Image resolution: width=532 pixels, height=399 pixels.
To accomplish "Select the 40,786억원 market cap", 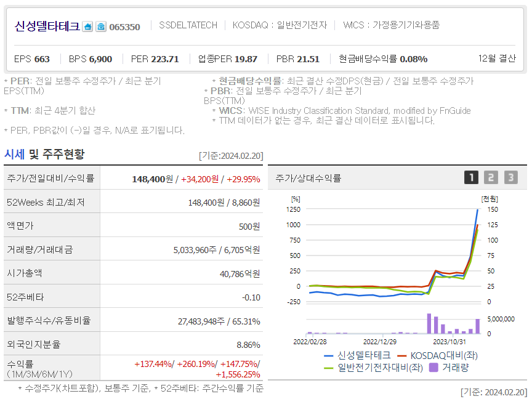I will point(240,274).
